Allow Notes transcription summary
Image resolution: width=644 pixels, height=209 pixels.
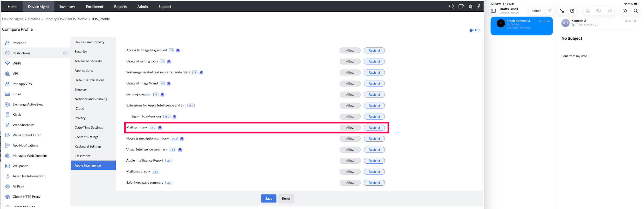(350, 139)
